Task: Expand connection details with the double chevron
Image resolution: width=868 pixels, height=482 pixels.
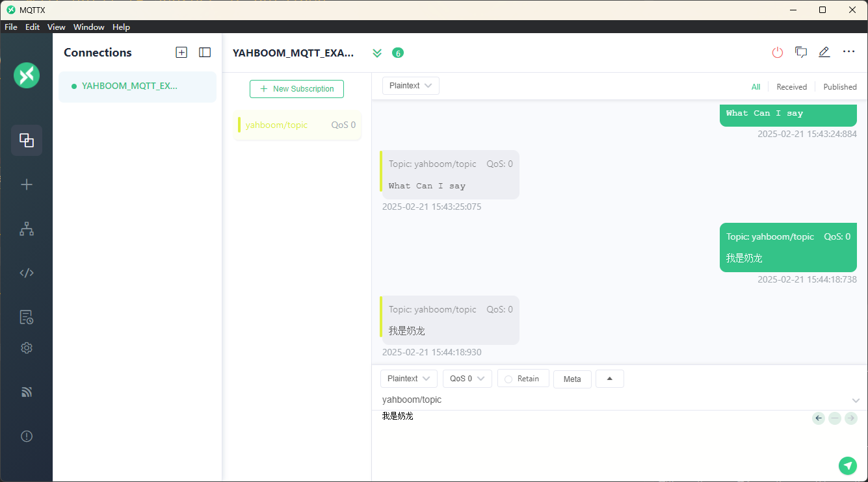Action: [377, 53]
